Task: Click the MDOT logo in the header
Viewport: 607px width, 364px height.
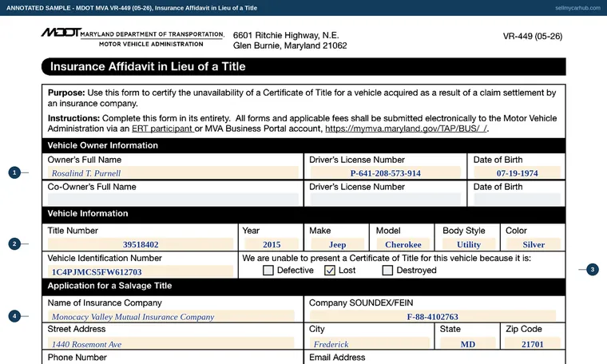Action: click(x=61, y=33)
